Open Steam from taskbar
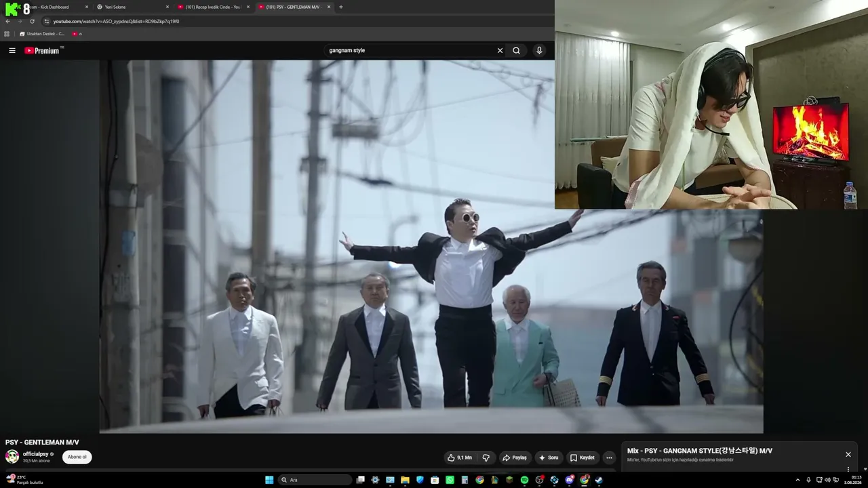 [x=599, y=480]
